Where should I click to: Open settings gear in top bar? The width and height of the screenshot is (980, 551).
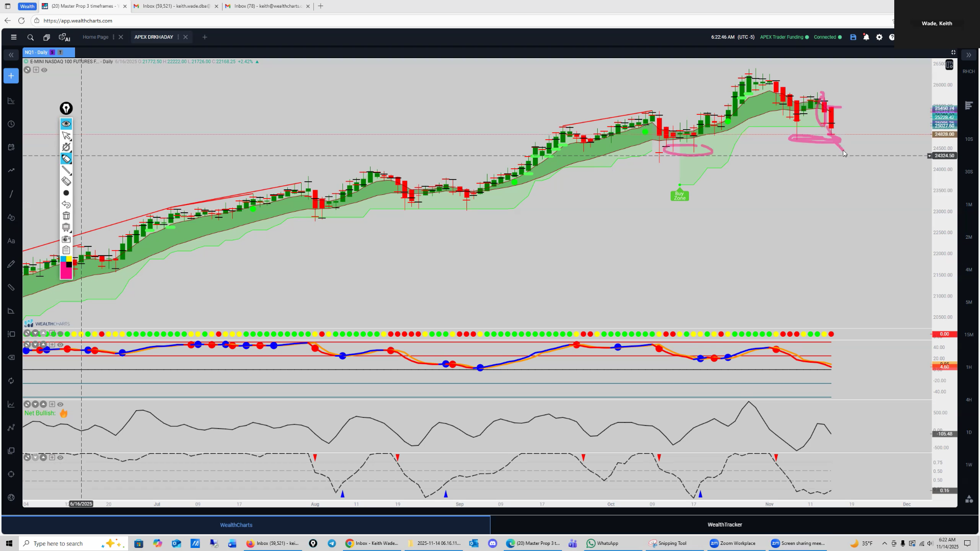(879, 37)
